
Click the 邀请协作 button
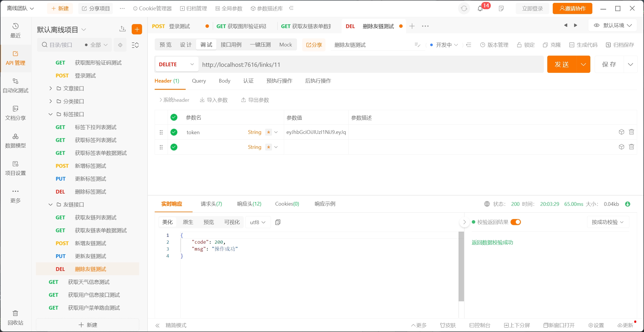573,9
